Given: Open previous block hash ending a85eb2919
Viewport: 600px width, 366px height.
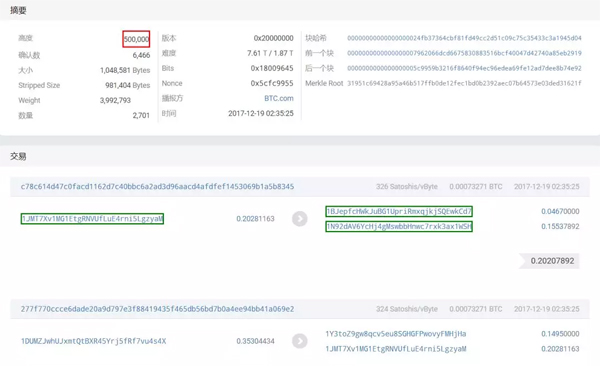Looking at the screenshot, I should pyautogui.click(x=464, y=53).
